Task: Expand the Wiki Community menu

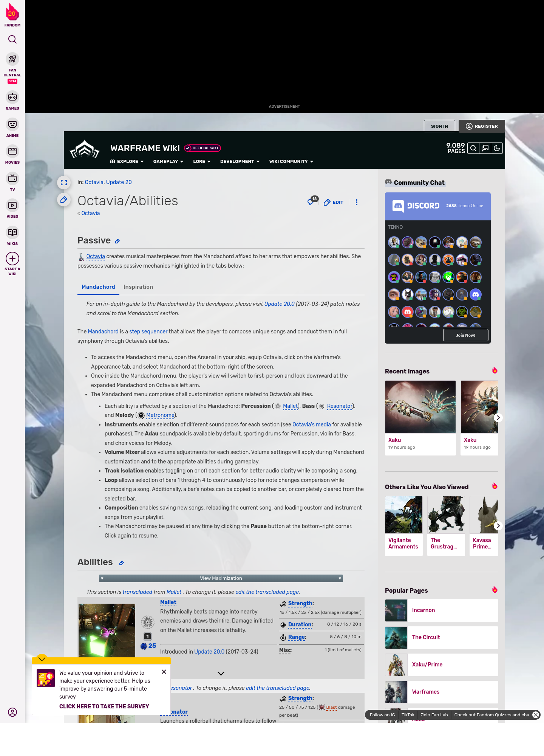Action: [291, 161]
